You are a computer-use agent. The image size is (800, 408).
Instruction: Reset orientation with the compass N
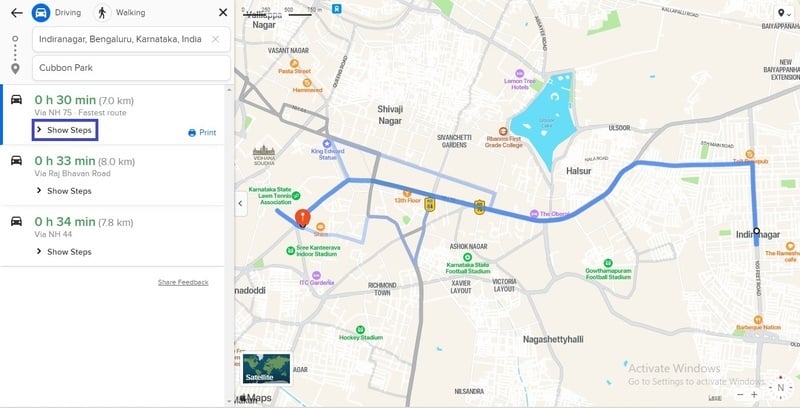(780, 388)
